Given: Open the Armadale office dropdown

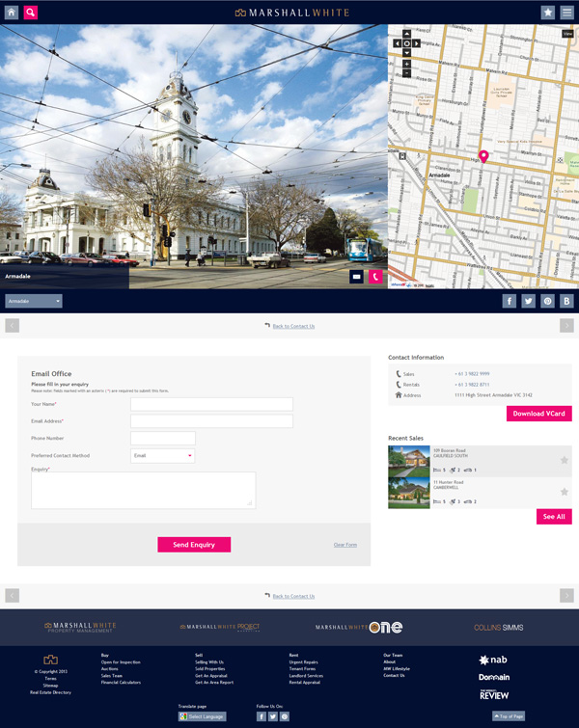Looking at the screenshot, I should coord(34,301).
